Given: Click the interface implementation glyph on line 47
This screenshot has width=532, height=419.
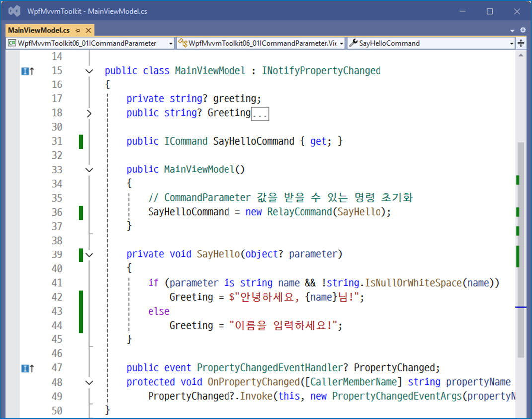Looking at the screenshot, I should point(27,368).
